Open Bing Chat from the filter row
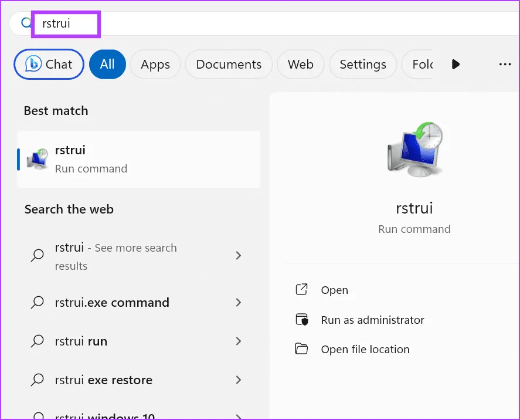This screenshot has width=520, height=420. coord(49,65)
